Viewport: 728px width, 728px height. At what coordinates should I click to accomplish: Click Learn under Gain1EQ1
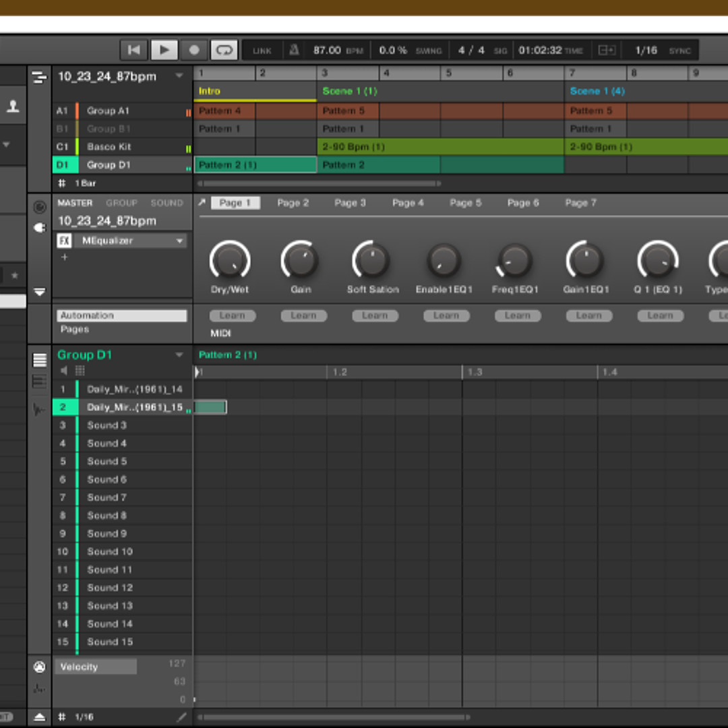coord(588,315)
